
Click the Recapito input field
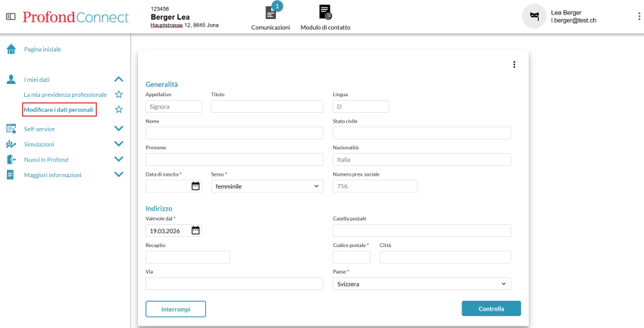(x=188, y=257)
